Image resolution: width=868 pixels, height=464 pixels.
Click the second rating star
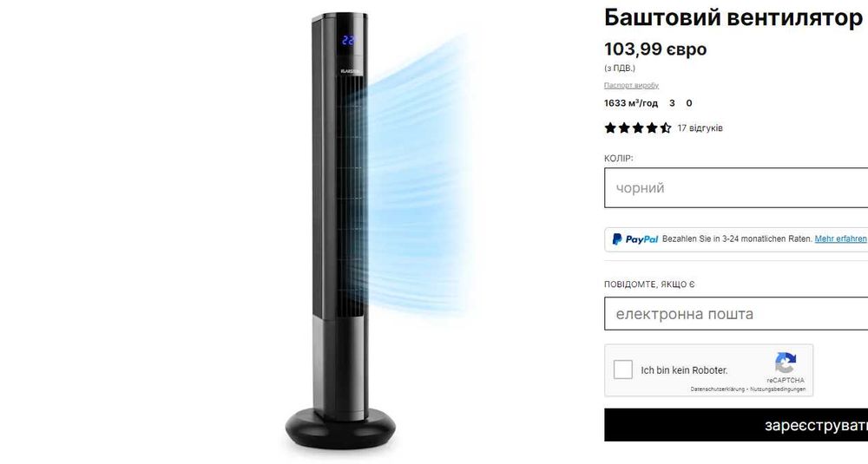[624, 127]
